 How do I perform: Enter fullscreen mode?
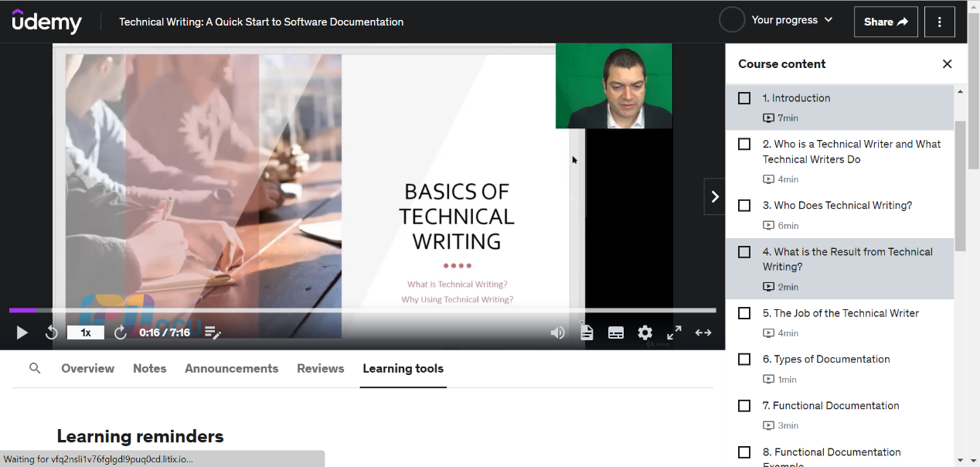point(674,332)
